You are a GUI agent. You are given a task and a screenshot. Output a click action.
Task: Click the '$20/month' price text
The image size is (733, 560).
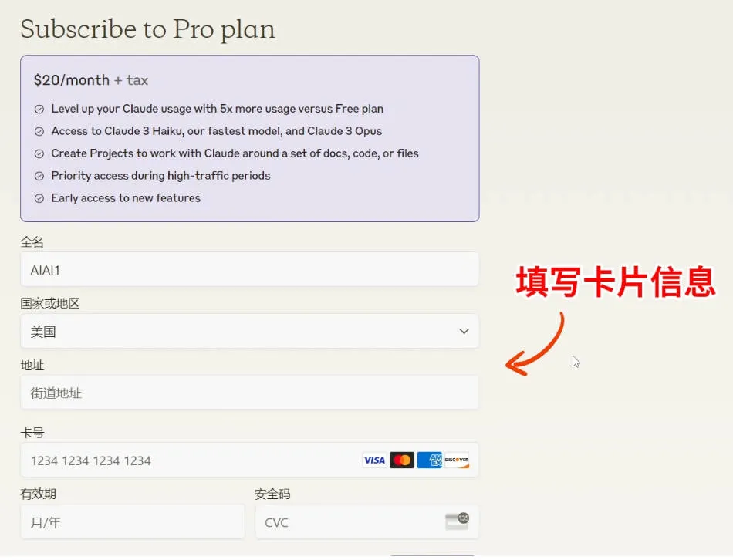click(72, 80)
